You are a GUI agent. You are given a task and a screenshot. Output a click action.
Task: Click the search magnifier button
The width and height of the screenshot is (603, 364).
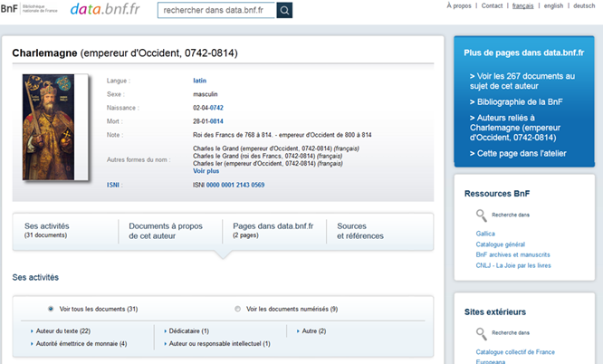pos(284,10)
